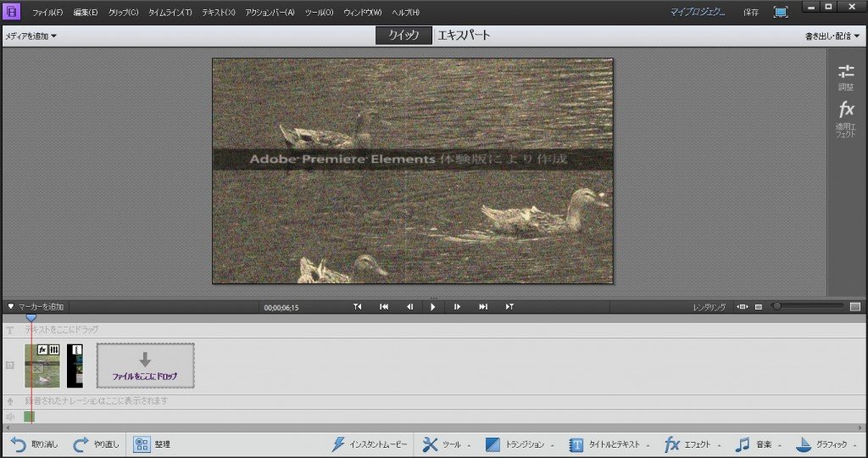868x458 pixels.
Task: Click the レンダリング render button
Action: pos(709,307)
